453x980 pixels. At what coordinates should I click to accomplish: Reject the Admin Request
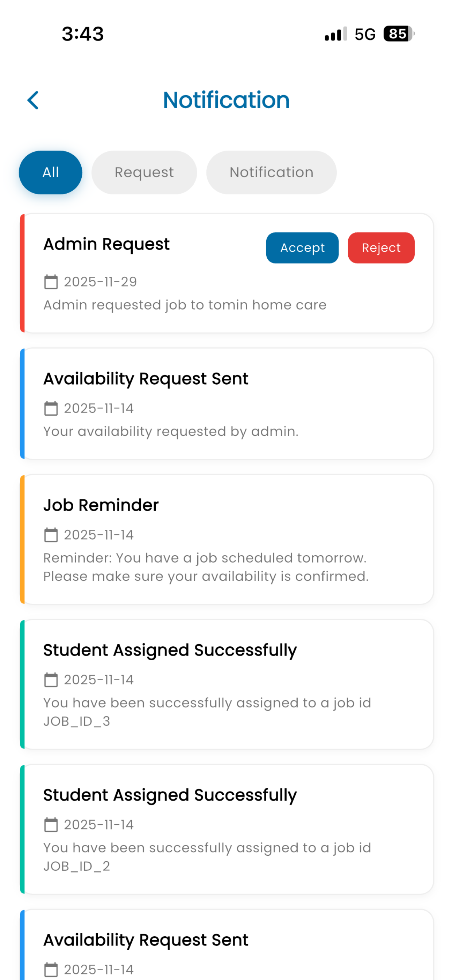(x=381, y=248)
